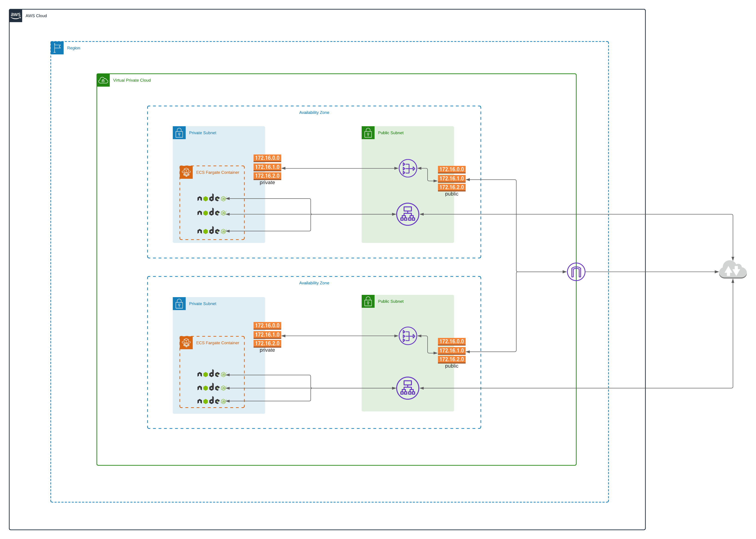Click the last node.js logo in bottom container
The width and height of the screenshot is (756, 539).
coord(211,401)
